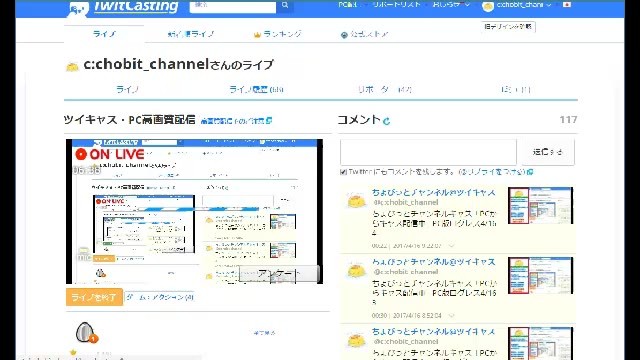
Task: Click the TwitCasting logo in the header
Action: [x=124, y=7]
